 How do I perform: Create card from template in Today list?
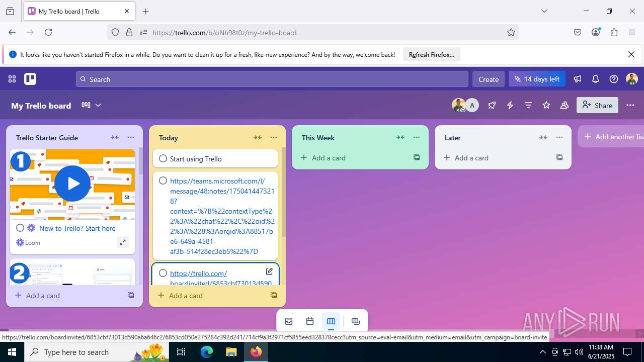[x=274, y=295]
